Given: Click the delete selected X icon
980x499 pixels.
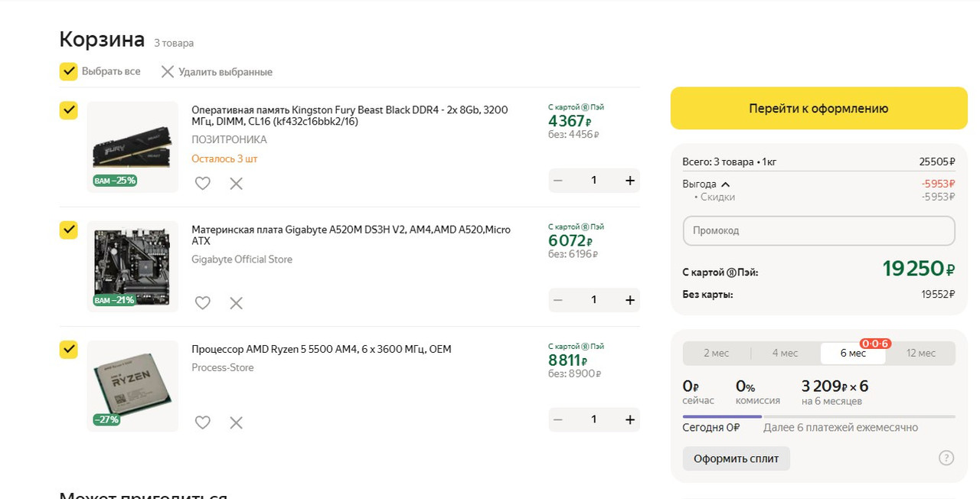Looking at the screenshot, I should pos(168,72).
